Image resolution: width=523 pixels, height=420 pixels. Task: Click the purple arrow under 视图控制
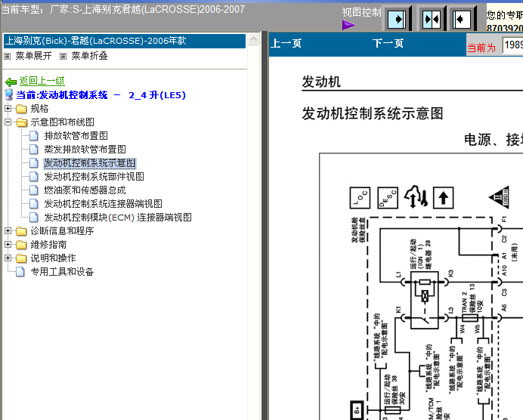[x=348, y=25]
